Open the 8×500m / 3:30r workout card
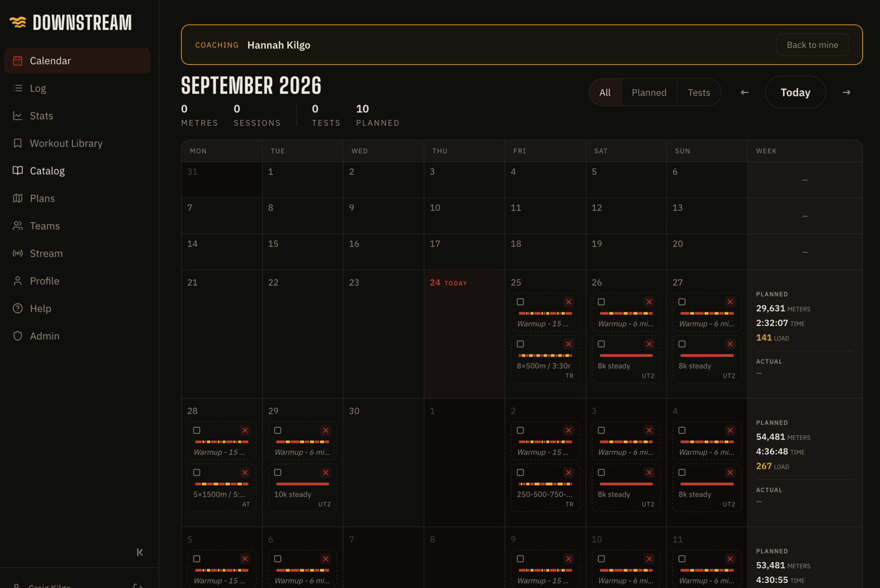Image resolution: width=880 pixels, height=588 pixels. (545, 359)
